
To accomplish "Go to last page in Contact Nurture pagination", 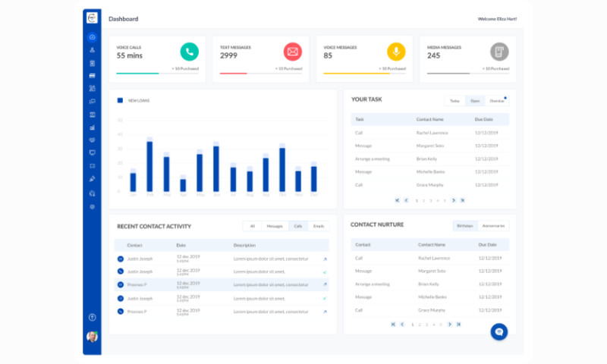I will [458, 324].
